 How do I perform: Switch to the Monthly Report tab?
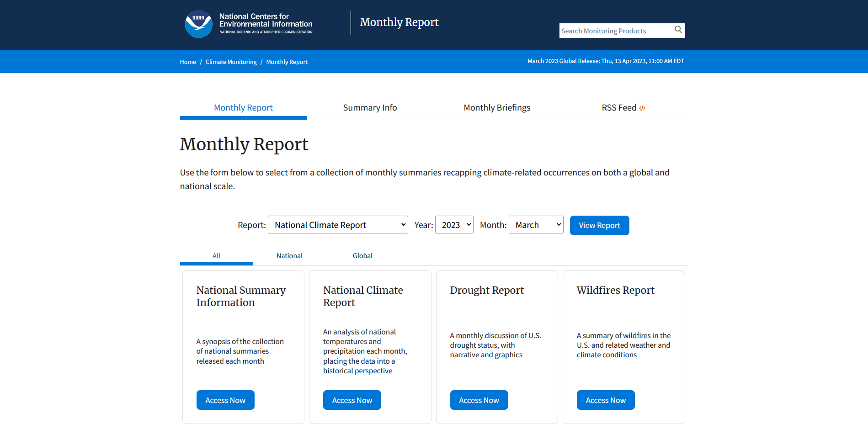click(243, 108)
